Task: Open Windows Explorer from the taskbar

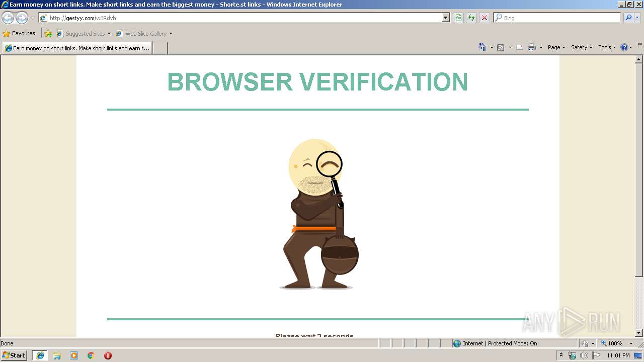Action: coord(57,355)
